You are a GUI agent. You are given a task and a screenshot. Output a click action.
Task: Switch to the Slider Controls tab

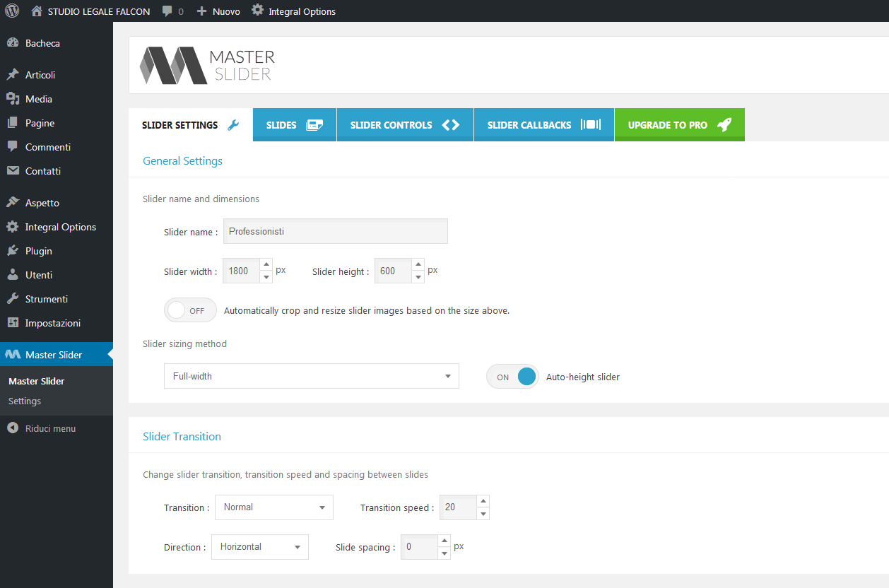point(405,125)
